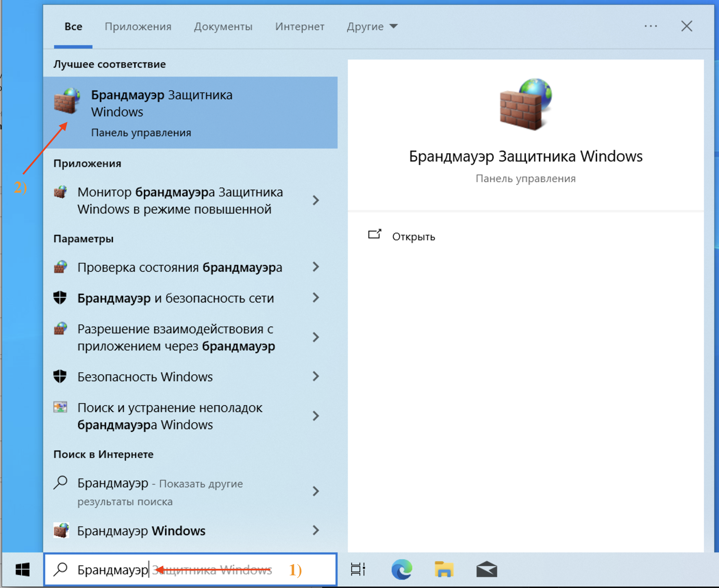719x588 pixels.
Task: Switch to the Приложения tab
Action: tap(138, 27)
